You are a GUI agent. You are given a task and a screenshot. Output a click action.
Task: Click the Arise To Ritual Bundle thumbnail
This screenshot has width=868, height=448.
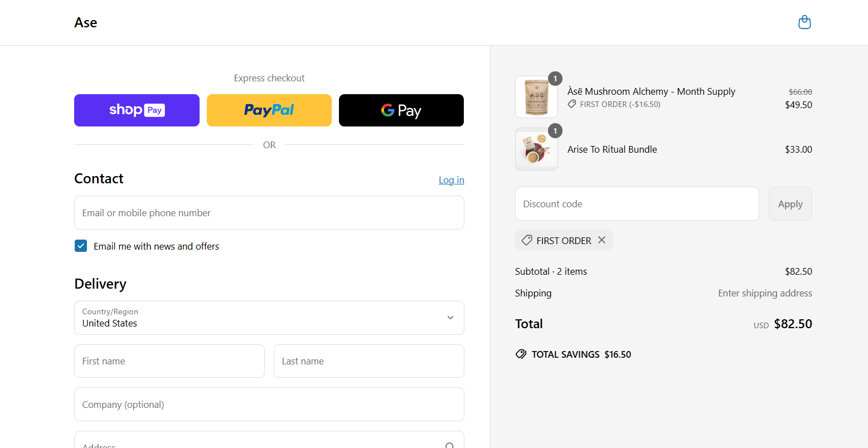[x=536, y=149]
